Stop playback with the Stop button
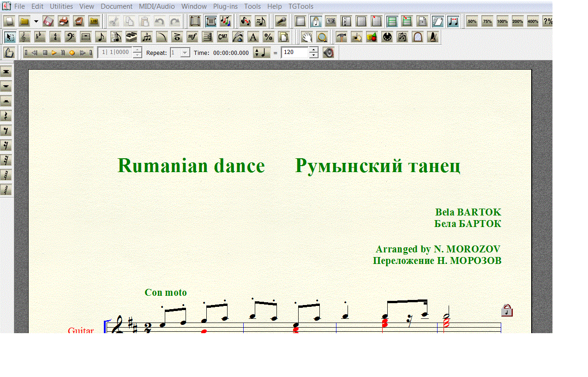Viewport: 588px width, 377px height. tap(45, 53)
